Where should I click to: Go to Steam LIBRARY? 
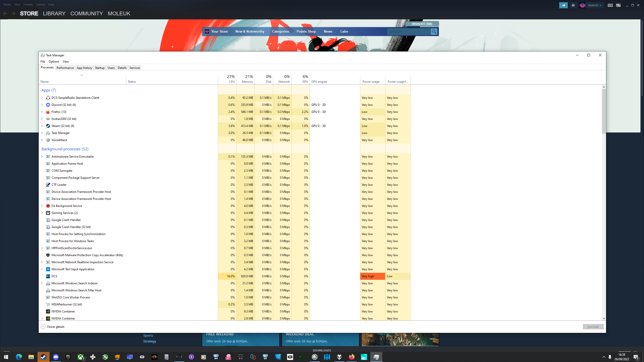pos(54,14)
